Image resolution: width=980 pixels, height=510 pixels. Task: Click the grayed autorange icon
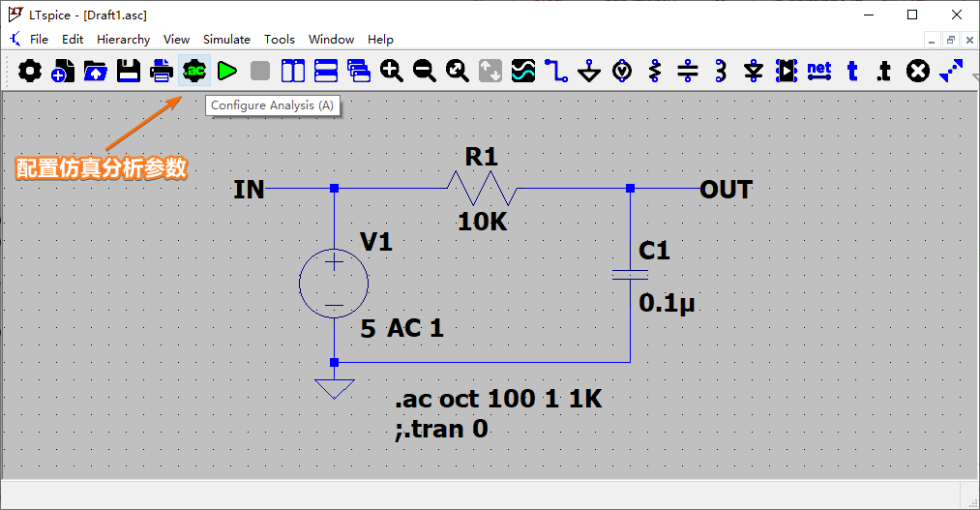click(x=490, y=72)
